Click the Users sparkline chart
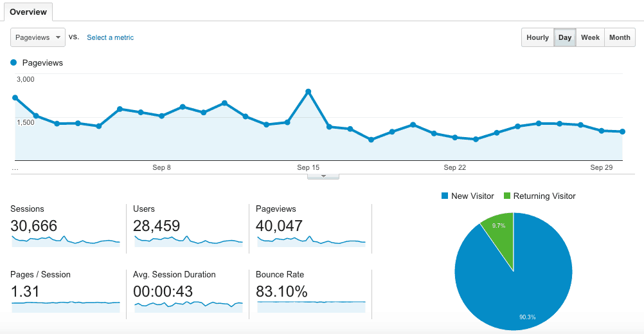The image size is (644, 334). 188,241
